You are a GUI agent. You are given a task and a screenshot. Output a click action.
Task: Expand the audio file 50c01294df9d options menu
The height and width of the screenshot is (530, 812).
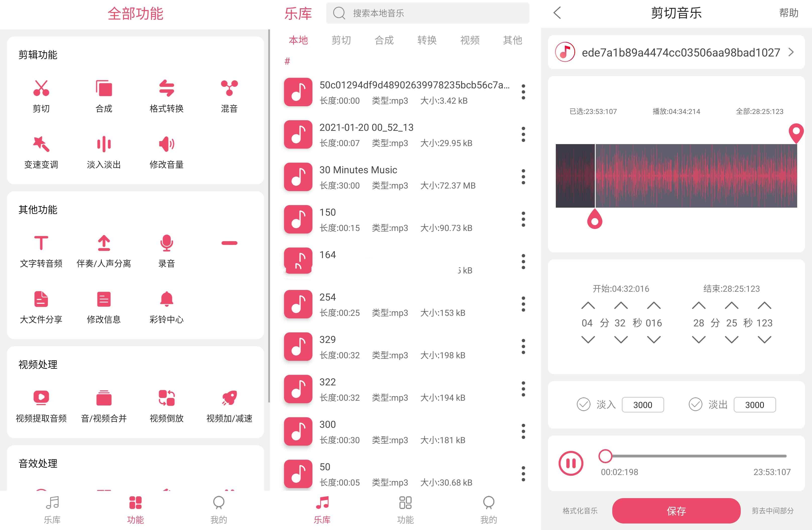tap(524, 92)
